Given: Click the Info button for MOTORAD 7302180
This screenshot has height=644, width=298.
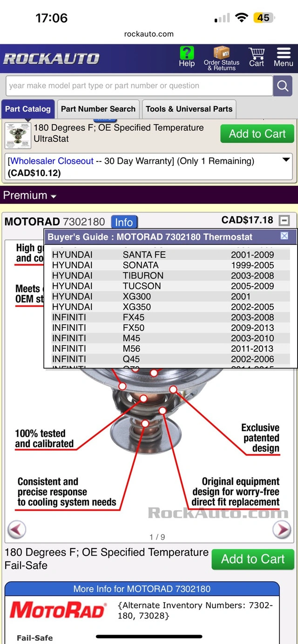Looking at the screenshot, I should click(124, 222).
